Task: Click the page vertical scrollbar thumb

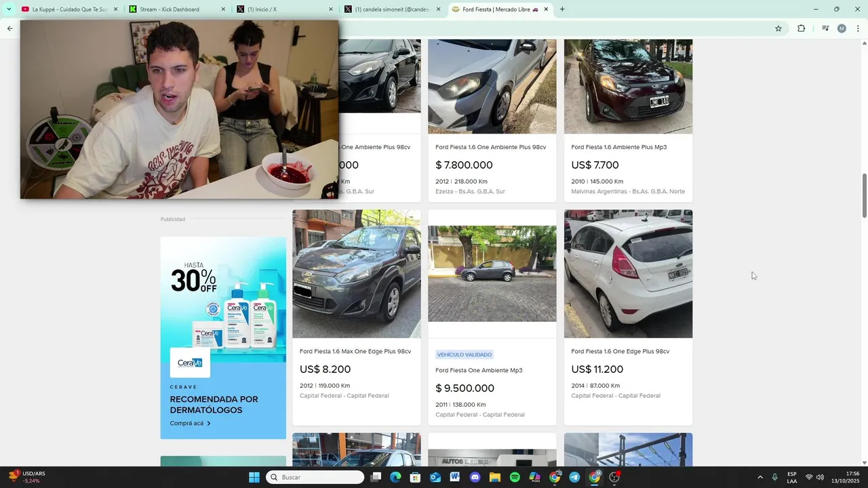Action: [865, 196]
